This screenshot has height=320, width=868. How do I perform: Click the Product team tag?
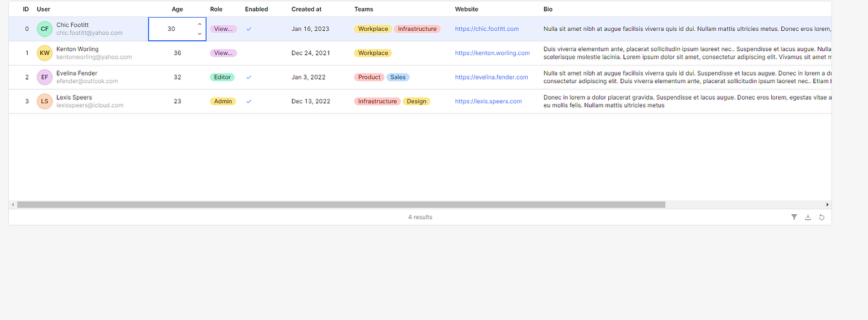point(369,77)
